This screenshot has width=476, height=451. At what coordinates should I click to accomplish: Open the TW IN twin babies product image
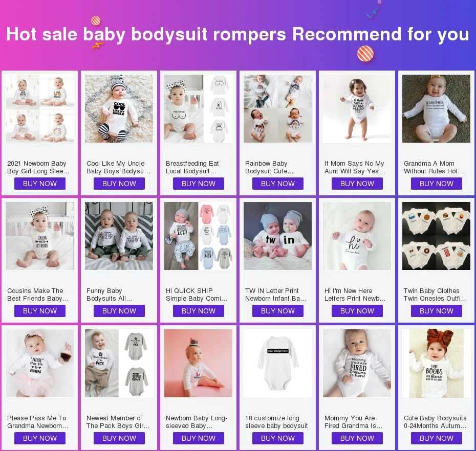click(277, 236)
